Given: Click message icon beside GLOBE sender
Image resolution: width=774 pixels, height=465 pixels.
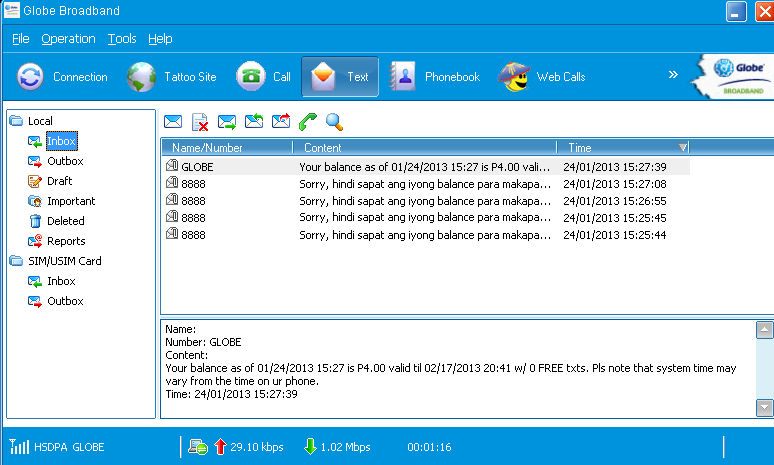Looking at the screenshot, I should pos(172,165).
